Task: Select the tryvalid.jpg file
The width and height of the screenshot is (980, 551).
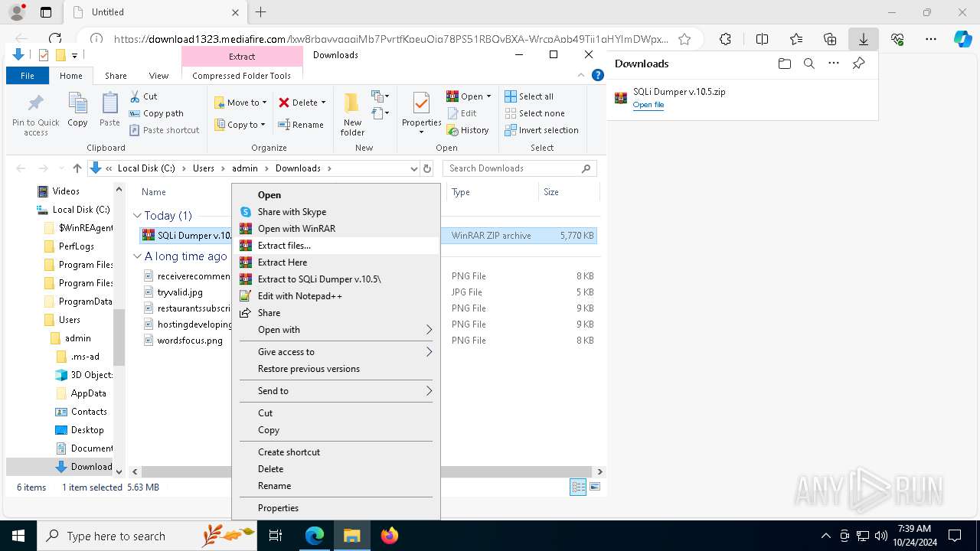Action: pyautogui.click(x=180, y=292)
